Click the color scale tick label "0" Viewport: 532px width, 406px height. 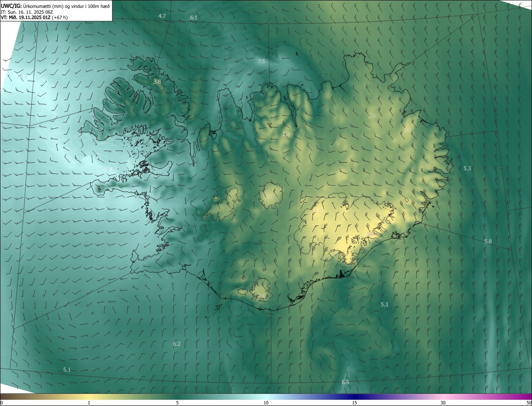pyautogui.click(x=2, y=403)
